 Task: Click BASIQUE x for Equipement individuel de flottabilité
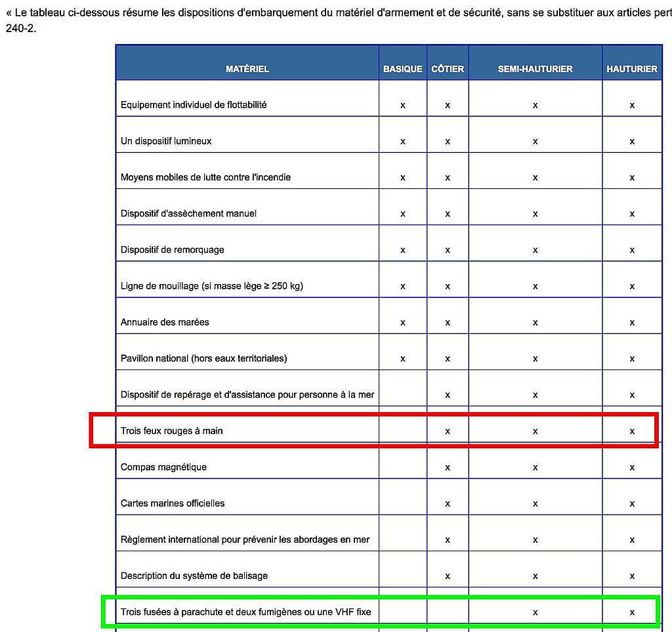pos(403,106)
